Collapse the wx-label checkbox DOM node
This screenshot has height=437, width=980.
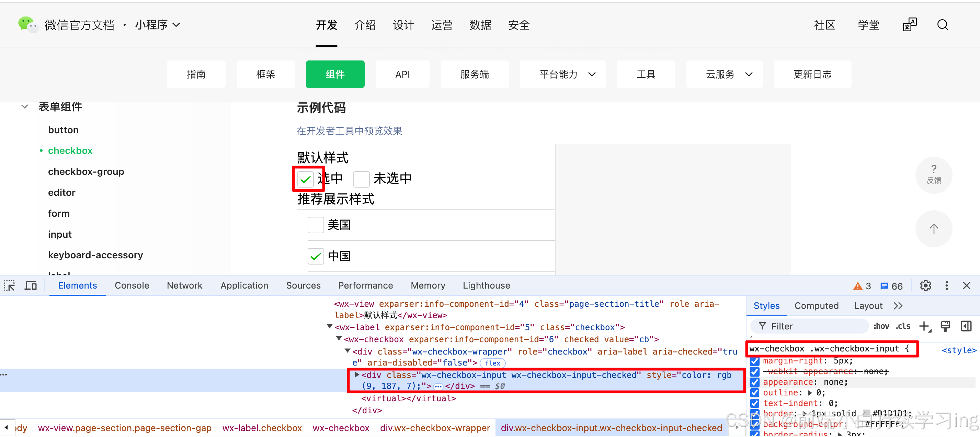point(329,327)
